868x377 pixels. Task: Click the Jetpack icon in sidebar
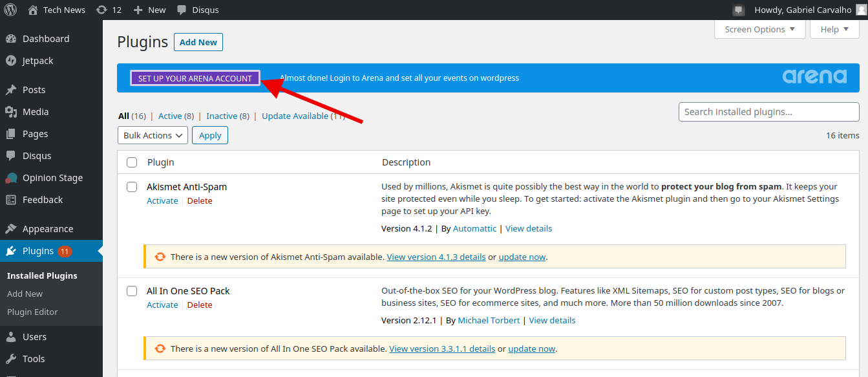coord(11,61)
